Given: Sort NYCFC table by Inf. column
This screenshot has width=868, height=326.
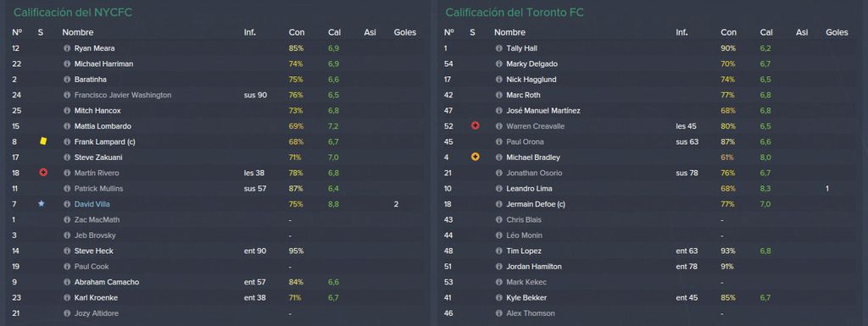Looking at the screenshot, I should (250, 32).
